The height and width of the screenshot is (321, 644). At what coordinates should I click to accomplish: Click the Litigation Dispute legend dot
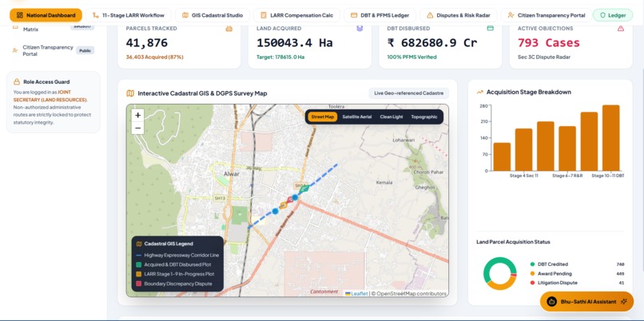532,283
